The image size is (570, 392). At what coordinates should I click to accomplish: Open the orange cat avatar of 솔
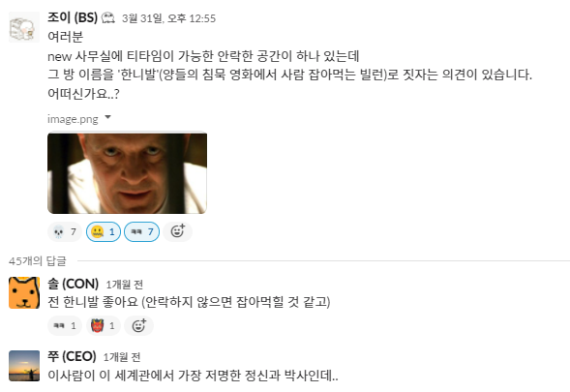coord(24,292)
